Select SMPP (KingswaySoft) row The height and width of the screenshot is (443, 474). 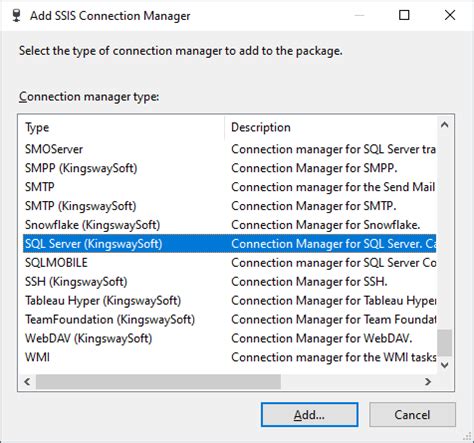(229, 168)
